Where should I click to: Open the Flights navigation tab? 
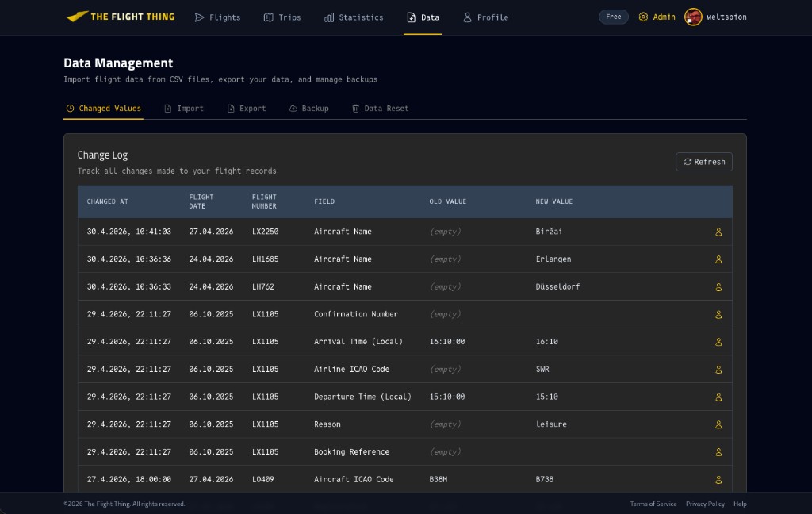[x=217, y=17]
